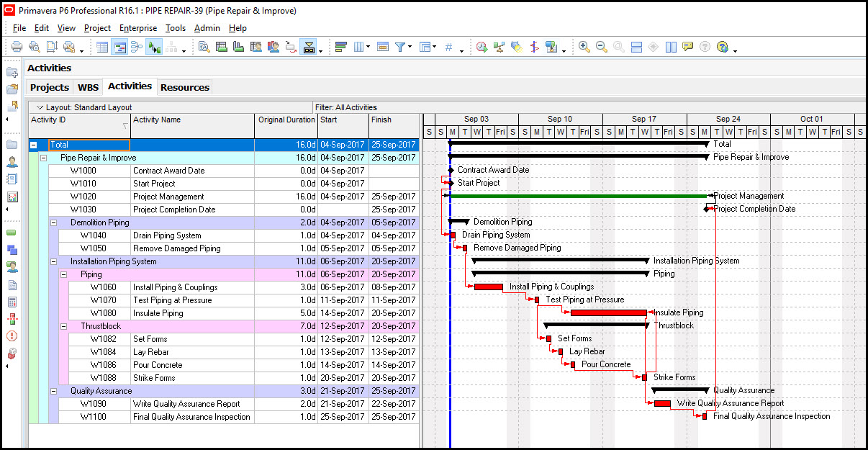Collapse the Thrustblock group
868x450 pixels.
63,326
